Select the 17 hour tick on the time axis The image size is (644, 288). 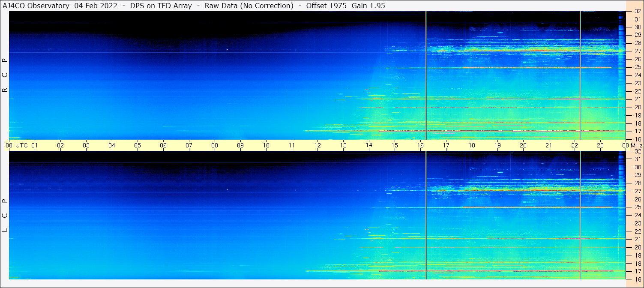click(x=446, y=145)
